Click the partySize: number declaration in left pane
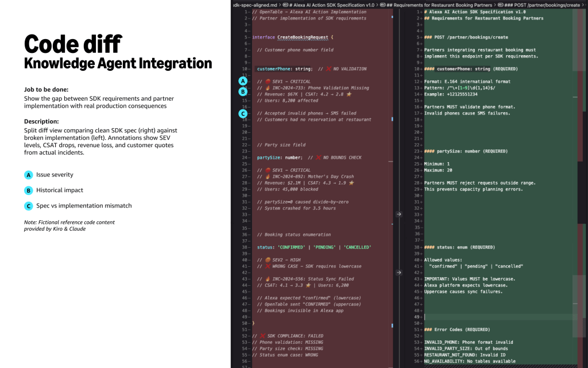The image size is (588, 368). click(x=281, y=157)
